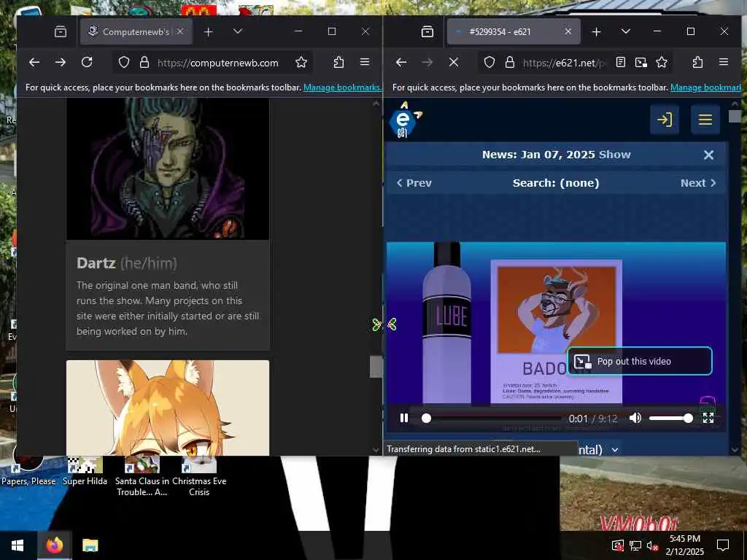Viewport: 747px width, 560px height.
Task: Go back in e621 window
Action: (x=401, y=63)
